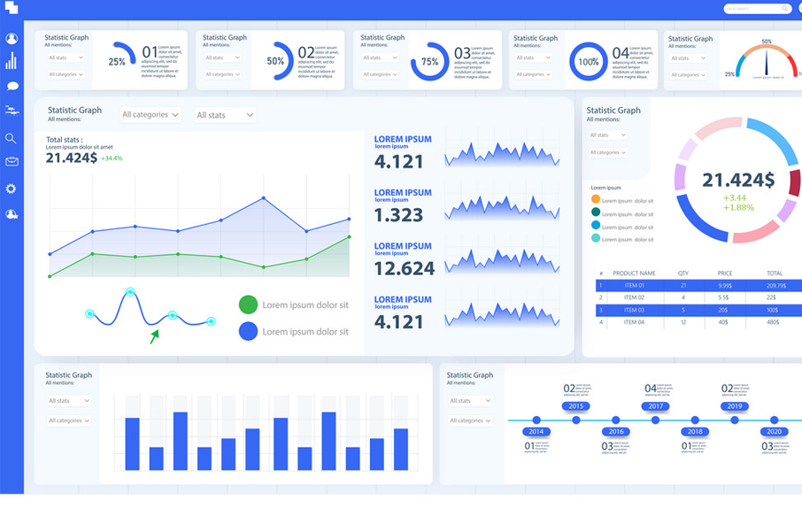Expand the large All categories dropdown above the line chart

pyautogui.click(x=150, y=114)
